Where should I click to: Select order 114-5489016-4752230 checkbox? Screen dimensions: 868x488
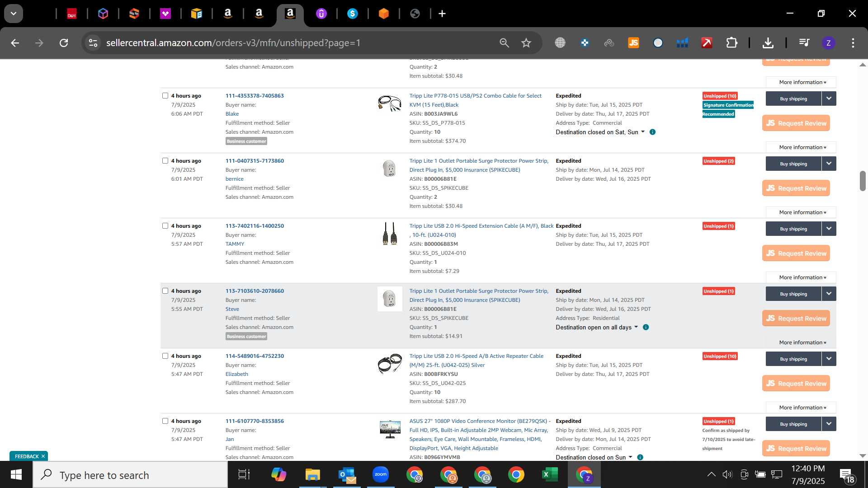coord(165,356)
